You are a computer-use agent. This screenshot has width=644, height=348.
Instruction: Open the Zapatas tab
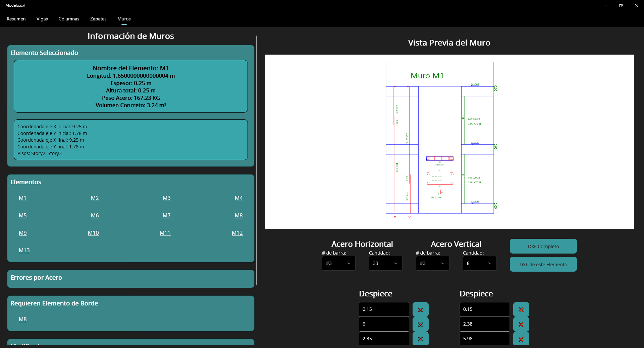tap(98, 19)
